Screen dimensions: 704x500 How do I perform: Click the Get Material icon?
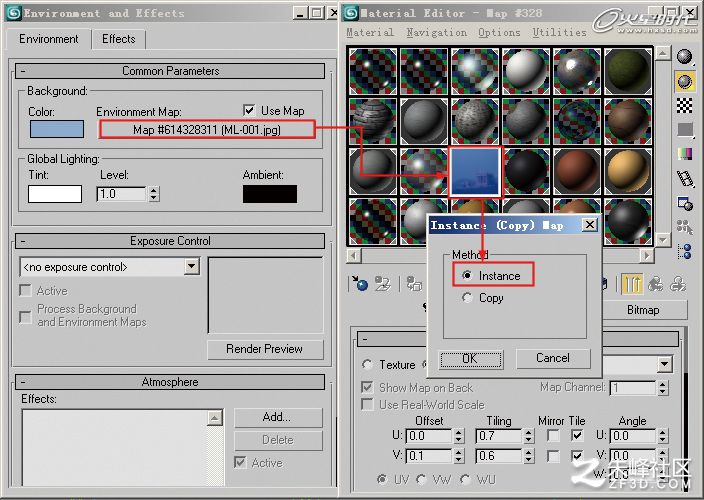360,284
